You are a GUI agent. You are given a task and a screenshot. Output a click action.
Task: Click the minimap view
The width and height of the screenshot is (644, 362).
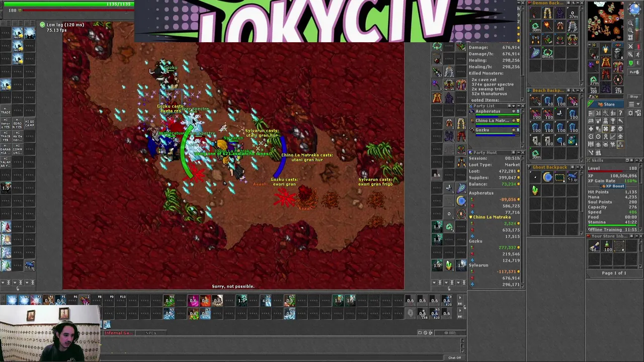(x=607, y=21)
